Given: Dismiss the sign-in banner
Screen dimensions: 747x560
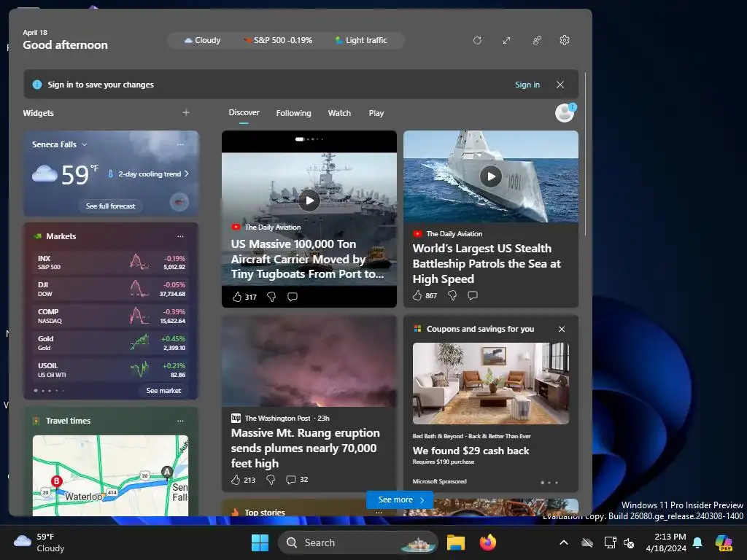Looking at the screenshot, I should [560, 85].
